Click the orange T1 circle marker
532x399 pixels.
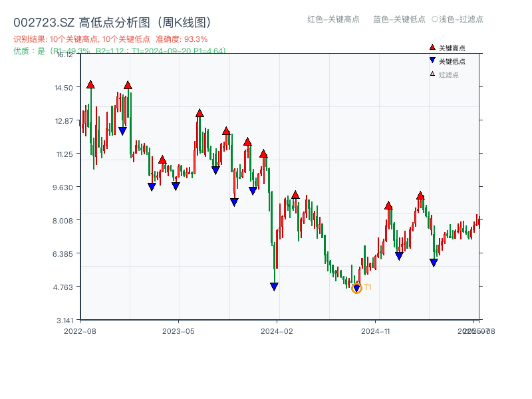point(356,289)
